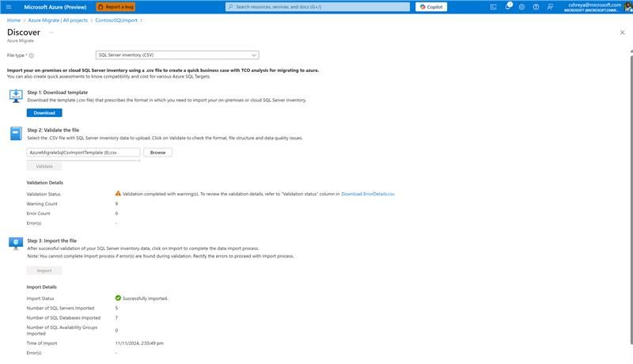The image size is (633, 364).
Task: Click the Time of Import value
Action: [139, 343]
